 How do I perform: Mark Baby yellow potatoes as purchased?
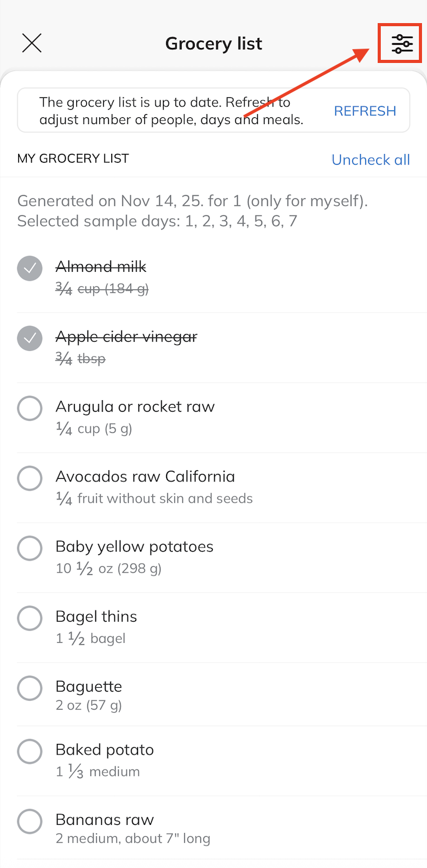[x=29, y=548]
